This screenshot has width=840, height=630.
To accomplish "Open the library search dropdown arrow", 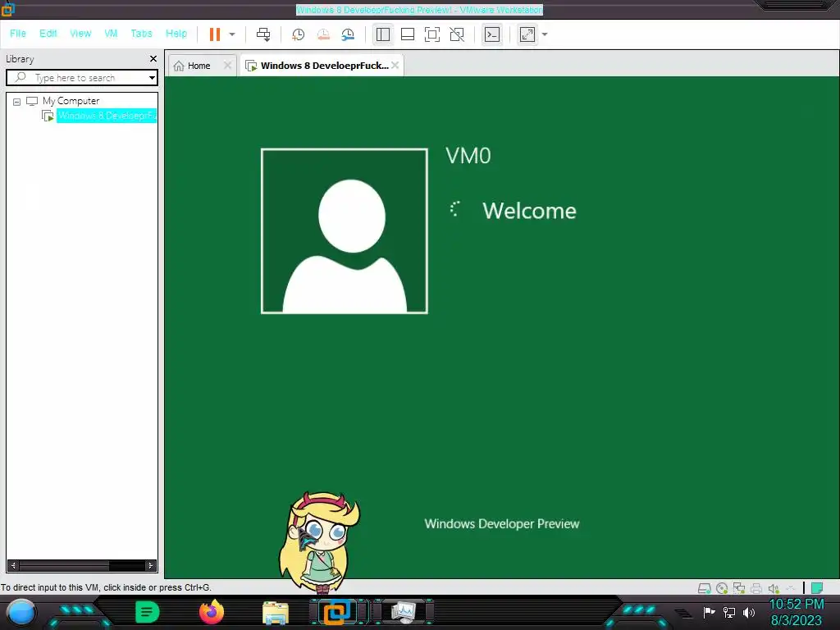I will [x=152, y=78].
